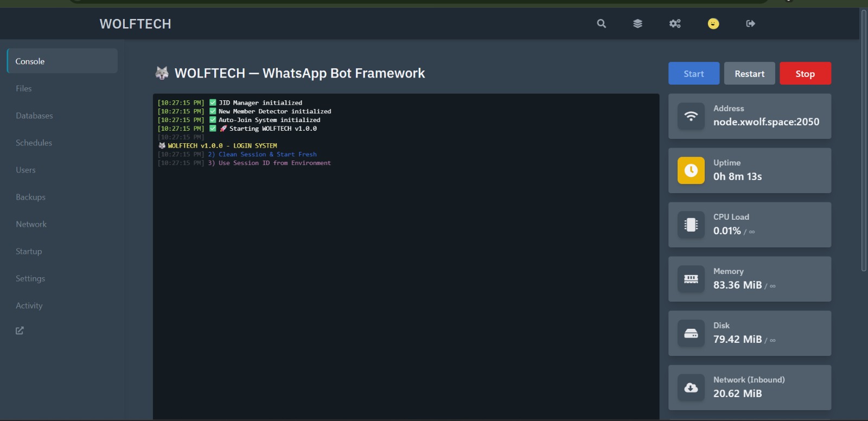Image resolution: width=868 pixels, height=421 pixels.
Task: Click the memory icon on Memory card
Action: [691, 279]
